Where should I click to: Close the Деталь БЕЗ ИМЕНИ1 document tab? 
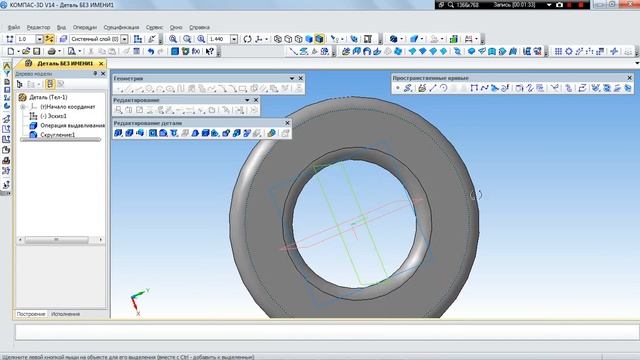point(101,64)
